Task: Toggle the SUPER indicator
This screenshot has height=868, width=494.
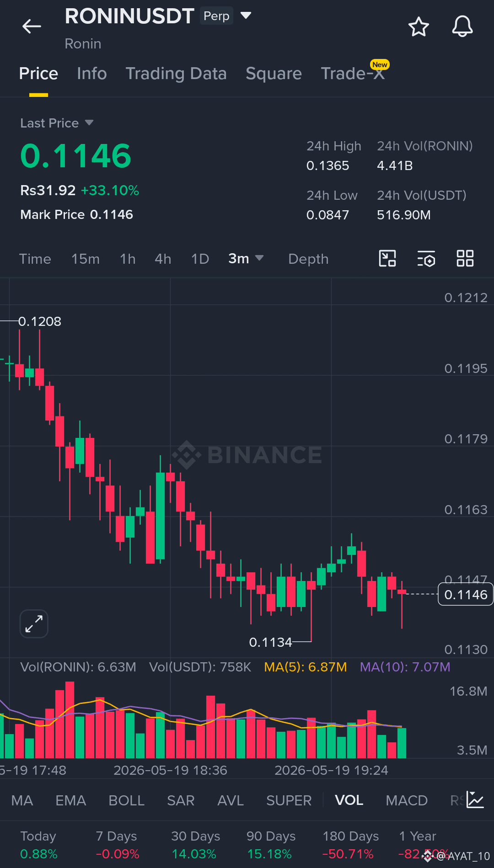Action: pyautogui.click(x=289, y=800)
